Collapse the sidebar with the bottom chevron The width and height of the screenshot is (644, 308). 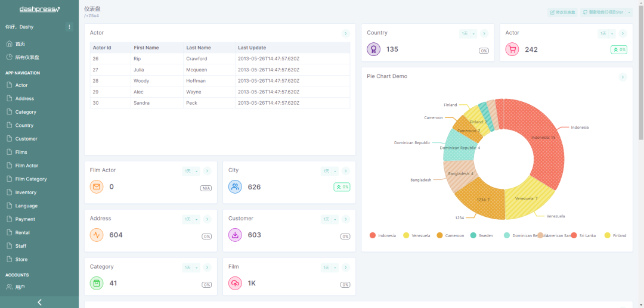[x=39, y=302]
